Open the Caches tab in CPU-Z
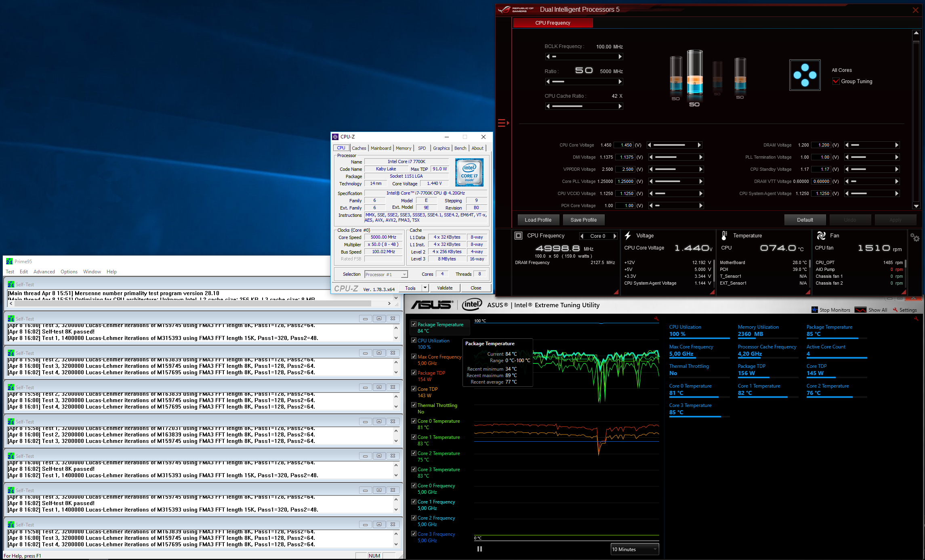This screenshot has width=925, height=560. click(x=359, y=148)
